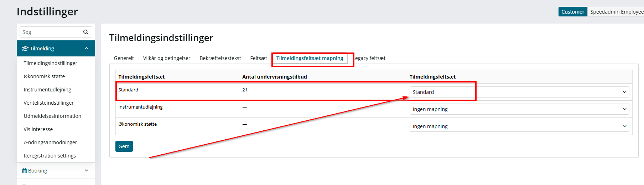Click the Søg search input field

(x=52, y=32)
